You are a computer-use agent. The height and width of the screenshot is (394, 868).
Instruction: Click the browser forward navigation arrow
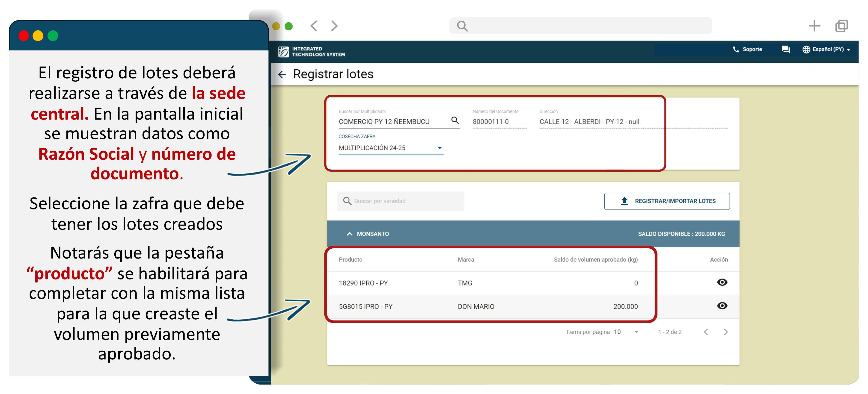tap(334, 26)
